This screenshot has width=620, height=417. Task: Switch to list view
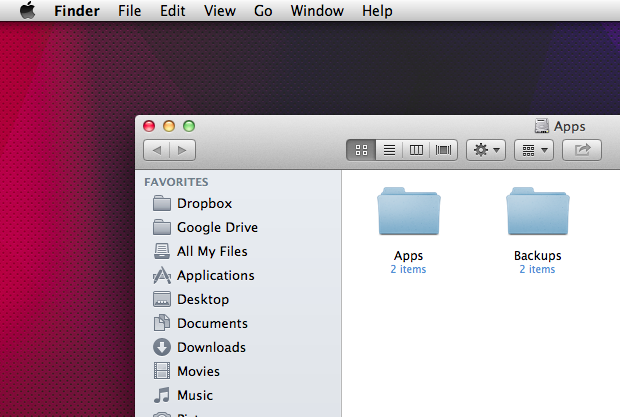[x=389, y=150]
